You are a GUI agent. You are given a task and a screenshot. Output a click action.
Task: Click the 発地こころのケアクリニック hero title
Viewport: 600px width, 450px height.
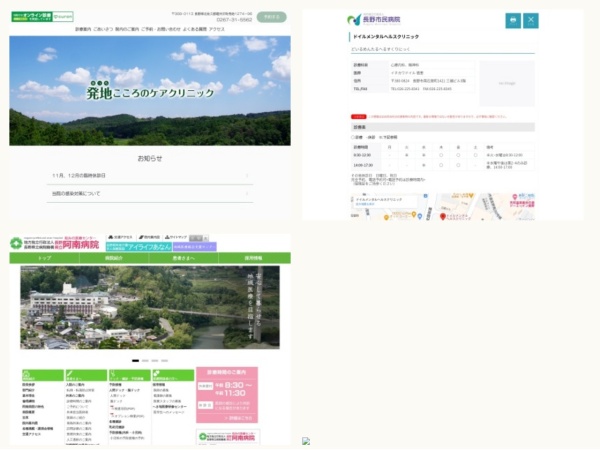150,91
